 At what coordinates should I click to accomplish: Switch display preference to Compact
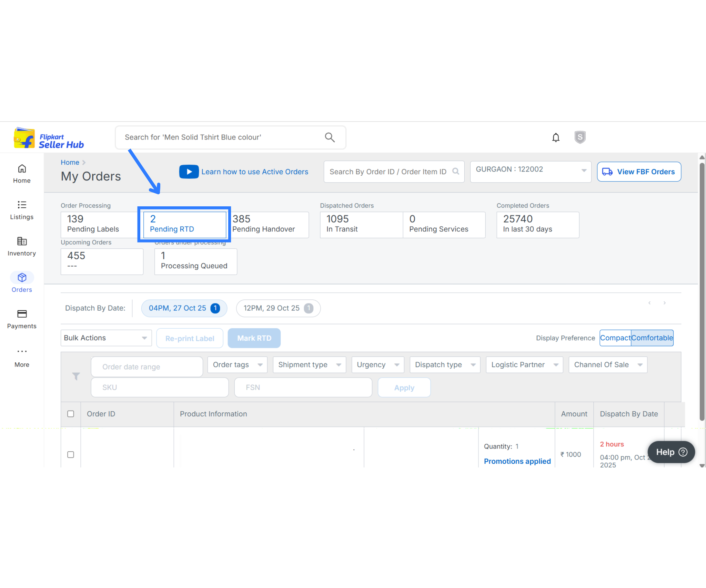pyautogui.click(x=615, y=338)
